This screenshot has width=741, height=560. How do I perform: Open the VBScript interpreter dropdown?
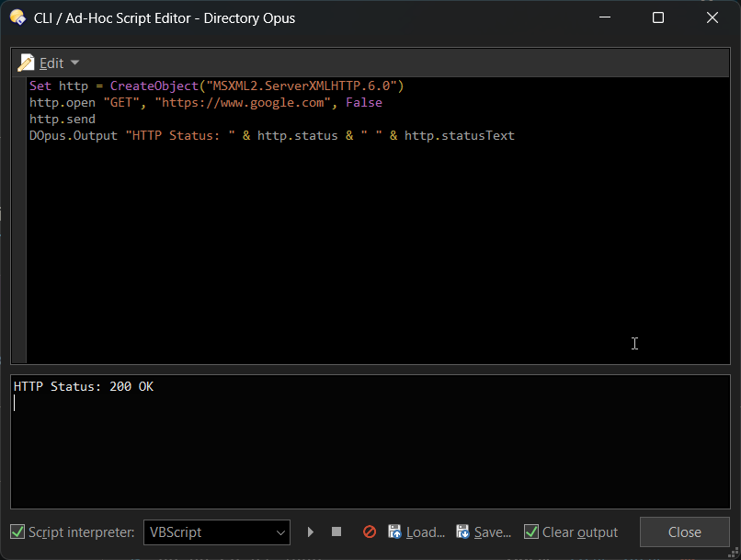(217, 532)
